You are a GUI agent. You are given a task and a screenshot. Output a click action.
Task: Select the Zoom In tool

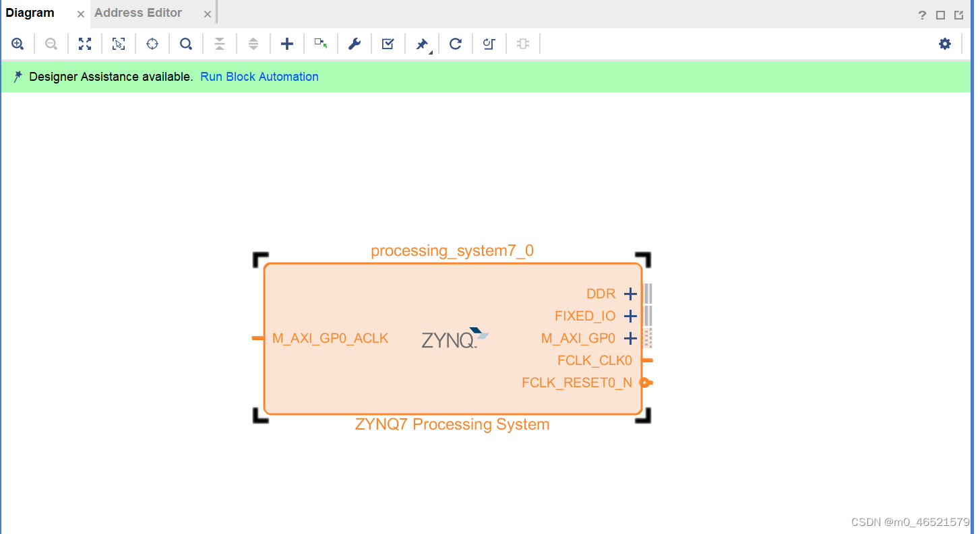click(x=18, y=43)
